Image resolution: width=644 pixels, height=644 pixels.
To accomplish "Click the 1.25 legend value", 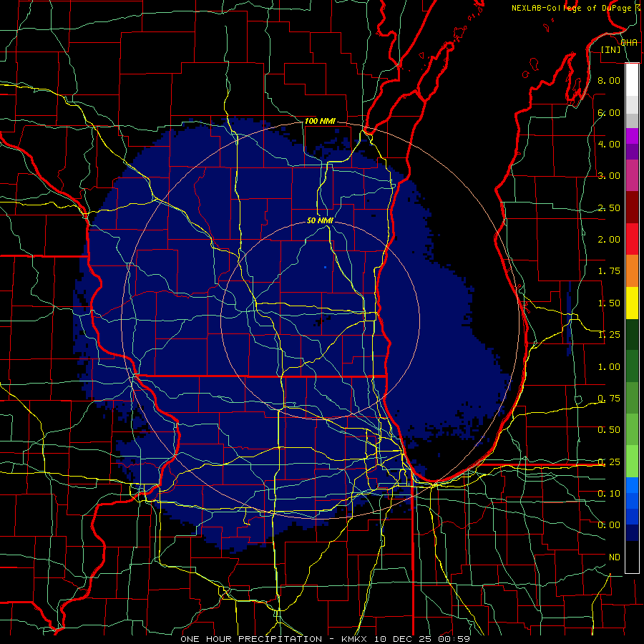I will [609, 335].
